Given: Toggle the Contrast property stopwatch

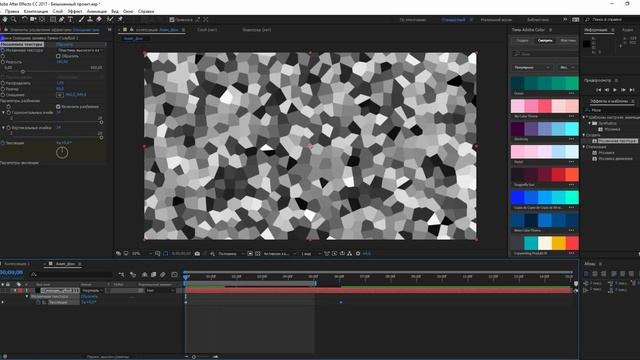Looking at the screenshot, I should 3,62.
